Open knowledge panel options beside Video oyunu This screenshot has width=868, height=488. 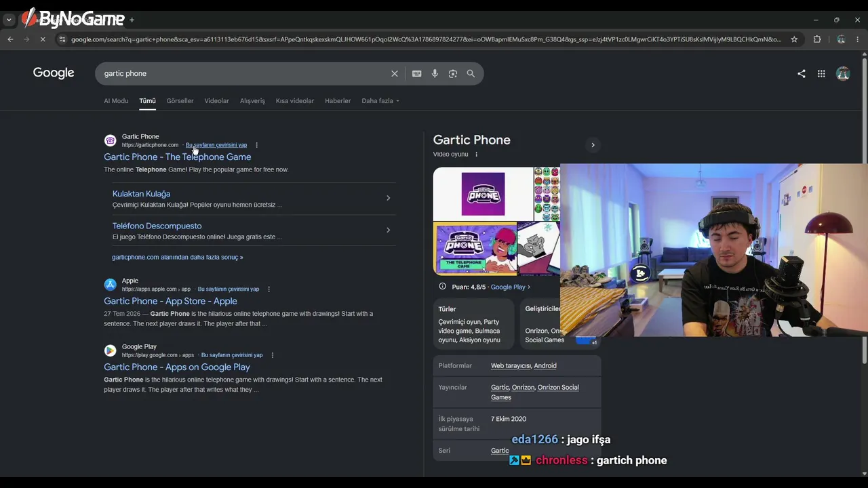(476, 155)
